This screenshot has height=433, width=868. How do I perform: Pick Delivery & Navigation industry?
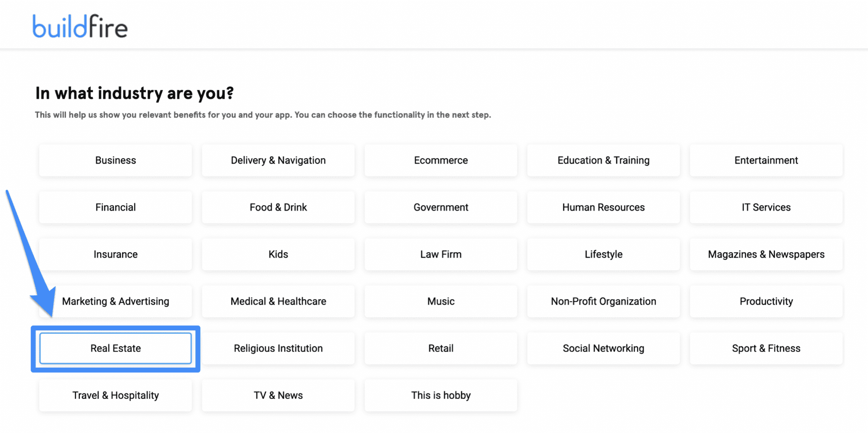point(278,160)
